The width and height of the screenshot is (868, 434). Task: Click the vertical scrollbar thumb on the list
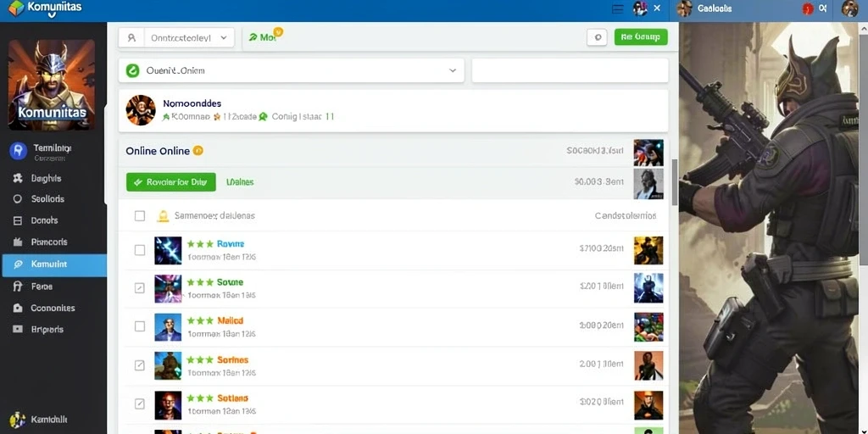[674, 183]
